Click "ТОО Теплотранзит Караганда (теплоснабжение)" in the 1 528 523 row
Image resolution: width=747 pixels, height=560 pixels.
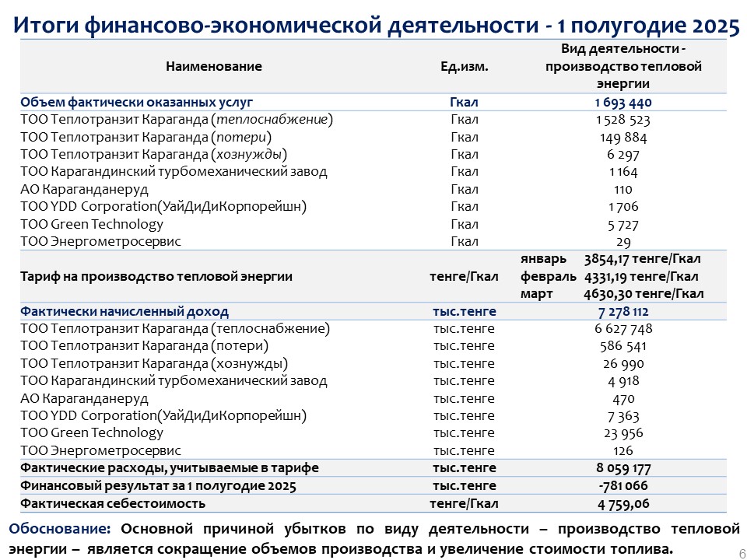tap(177, 120)
